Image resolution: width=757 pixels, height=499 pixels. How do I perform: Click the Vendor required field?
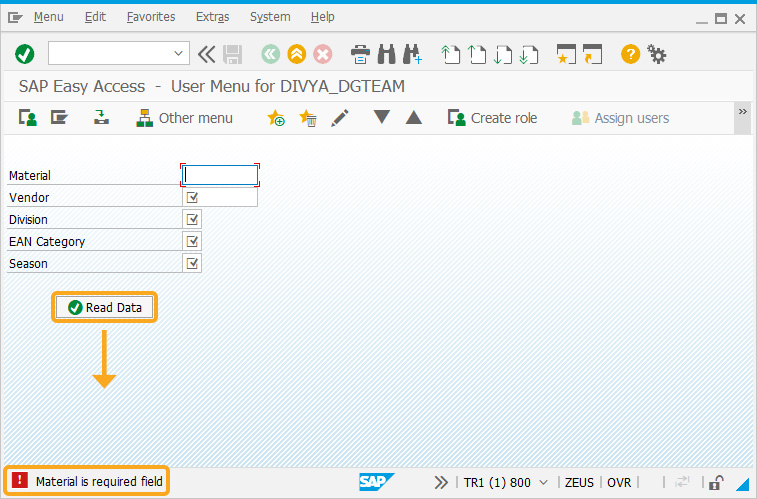point(220,197)
